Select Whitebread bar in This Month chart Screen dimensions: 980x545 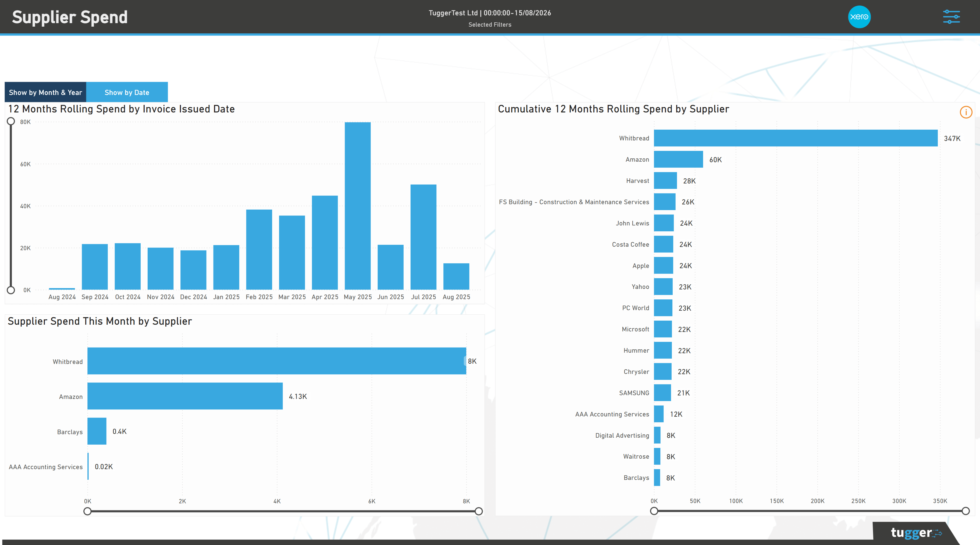coord(277,361)
